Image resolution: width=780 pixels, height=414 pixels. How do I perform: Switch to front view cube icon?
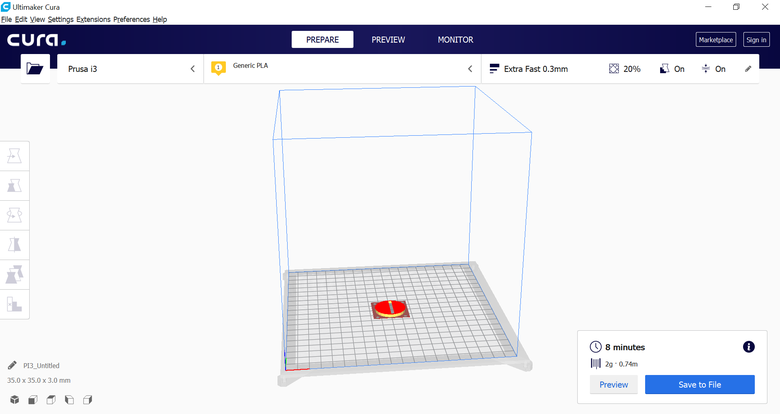coord(33,400)
